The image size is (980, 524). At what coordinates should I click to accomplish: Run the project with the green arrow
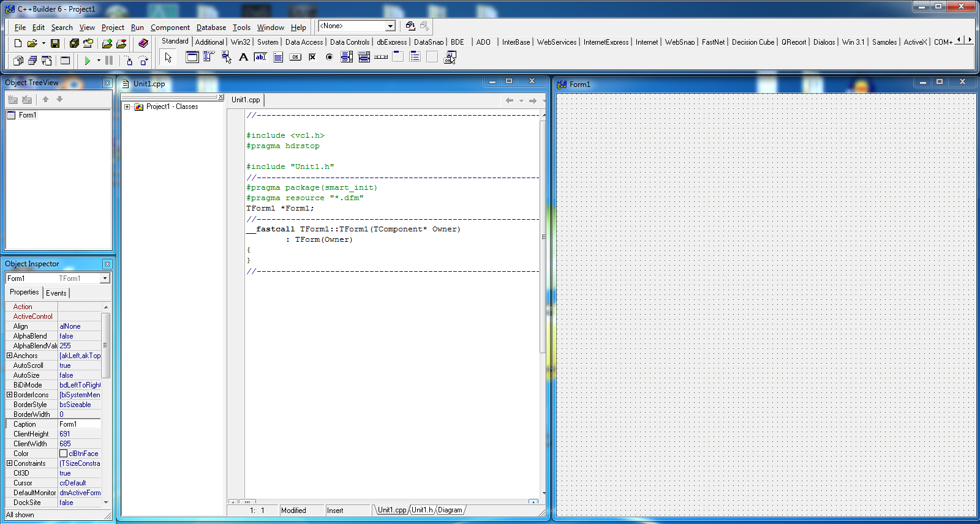[88, 61]
